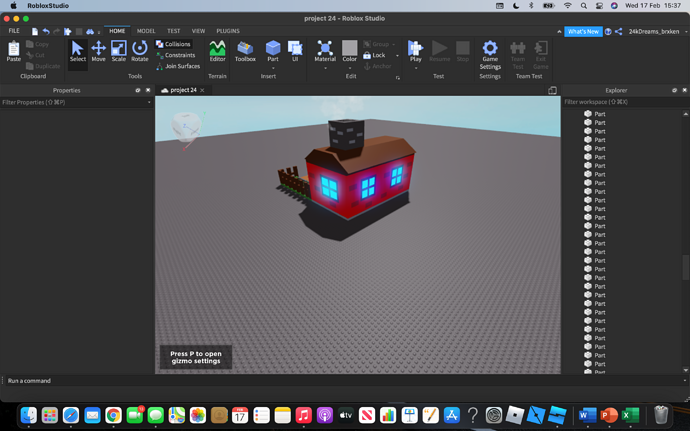Open the Material manager icon
690x431 pixels.
pos(325,51)
